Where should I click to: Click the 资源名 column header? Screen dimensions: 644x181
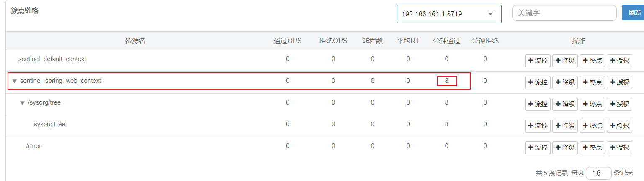tap(135, 41)
